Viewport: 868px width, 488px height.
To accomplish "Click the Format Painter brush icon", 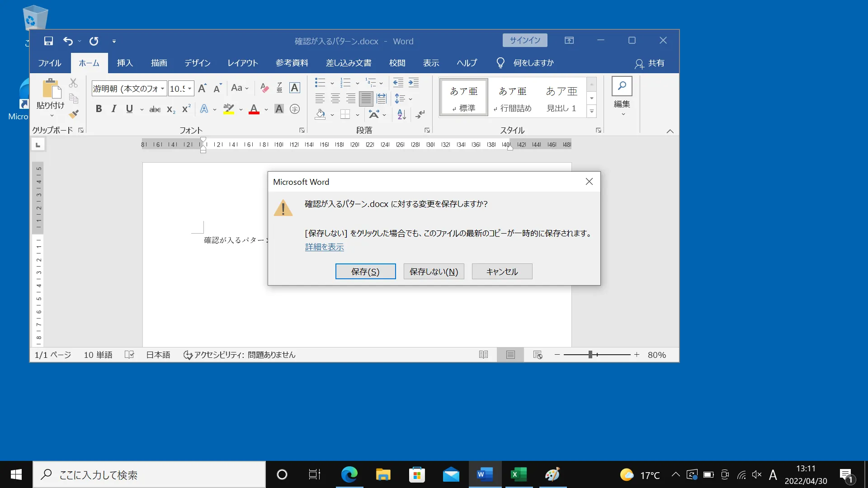I will click(74, 114).
